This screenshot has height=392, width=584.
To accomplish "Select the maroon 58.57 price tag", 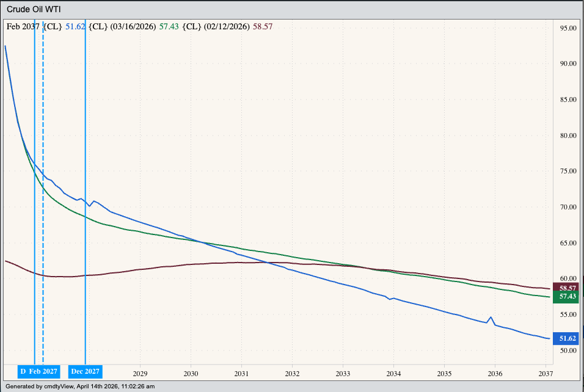I will [x=568, y=287].
